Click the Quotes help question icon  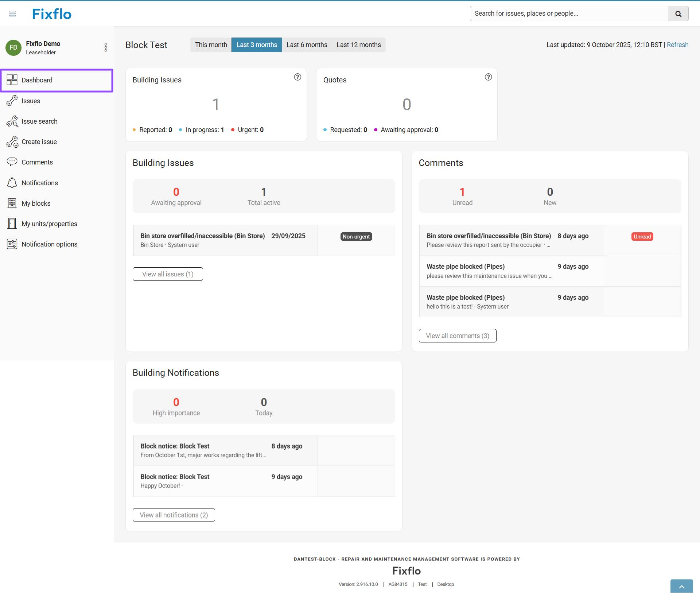coord(488,77)
